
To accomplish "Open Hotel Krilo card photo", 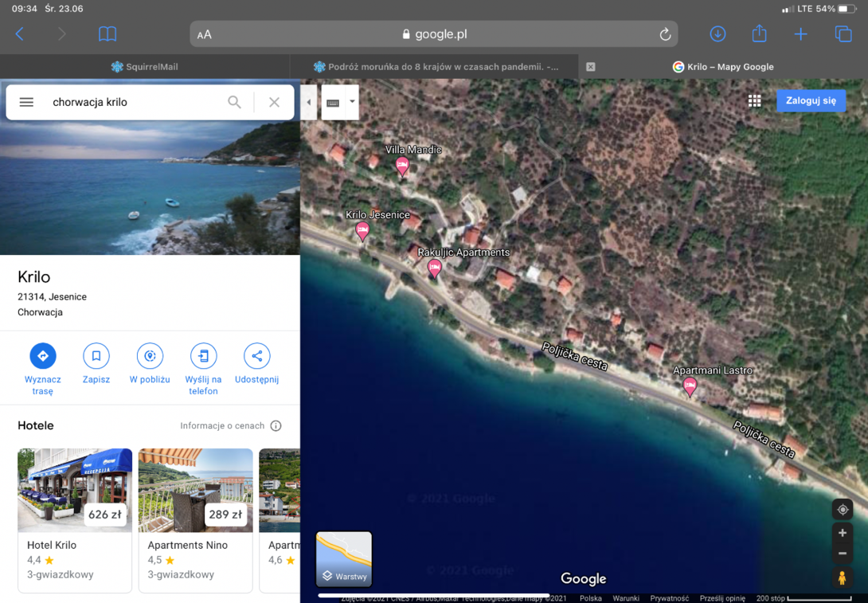I will click(75, 490).
